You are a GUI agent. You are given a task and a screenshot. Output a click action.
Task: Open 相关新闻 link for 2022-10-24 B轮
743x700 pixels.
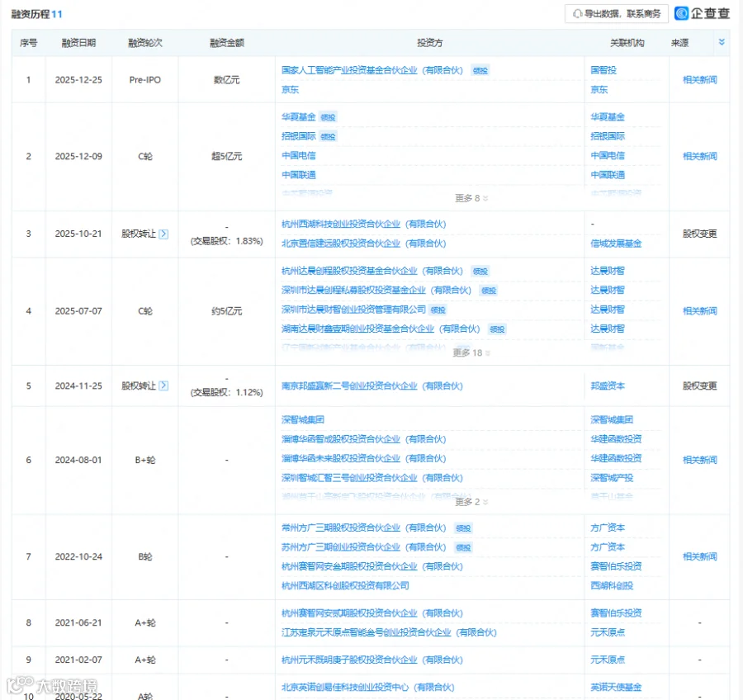(x=699, y=556)
